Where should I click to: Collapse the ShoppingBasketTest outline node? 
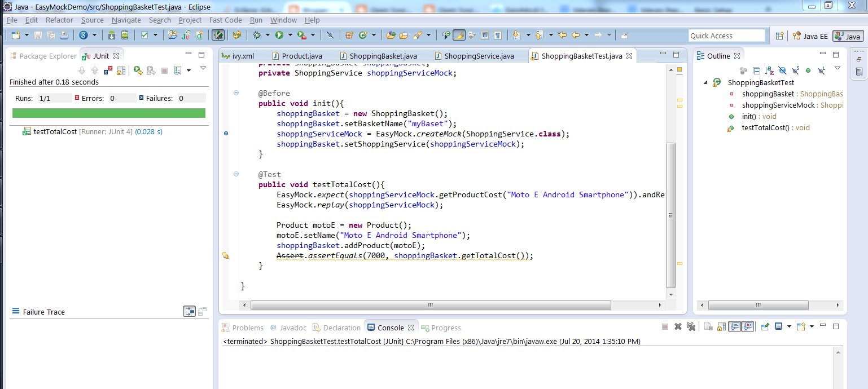pos(705,82)
